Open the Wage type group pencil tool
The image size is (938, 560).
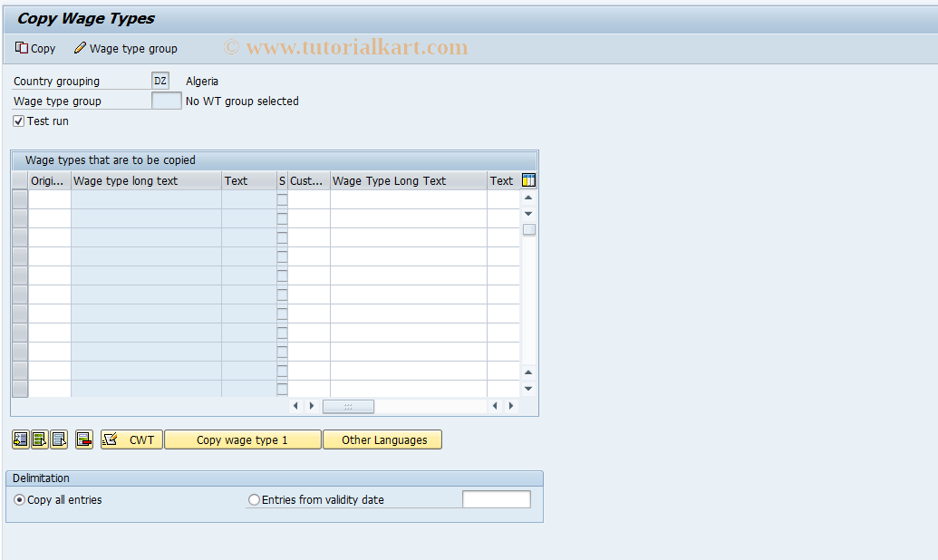click(x=126, y=48)
